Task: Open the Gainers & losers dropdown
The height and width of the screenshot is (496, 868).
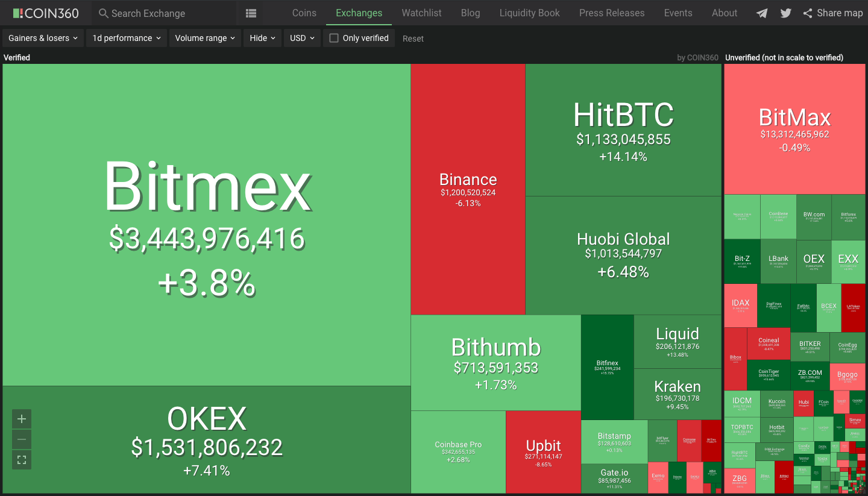Action: [x=43, y=38]
